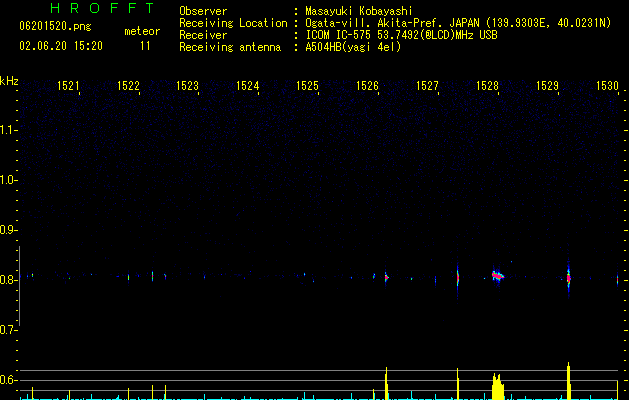Click the Observer label
This screenshot has height=400, width=629.
tap(203, 11)
